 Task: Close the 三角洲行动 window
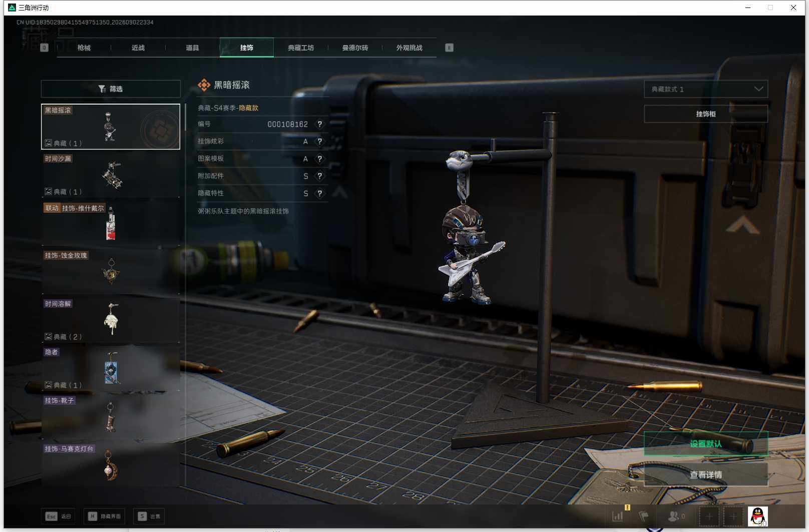click(x=793, y=8)
